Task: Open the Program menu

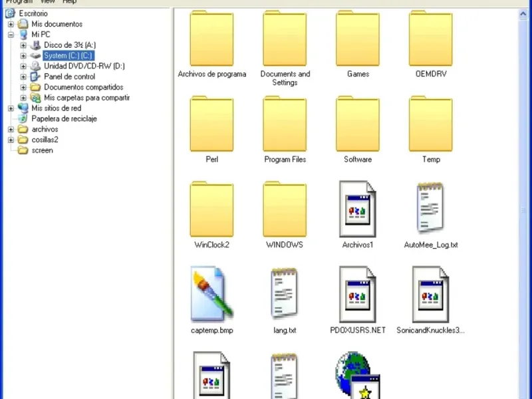Action: click(19, 2)
